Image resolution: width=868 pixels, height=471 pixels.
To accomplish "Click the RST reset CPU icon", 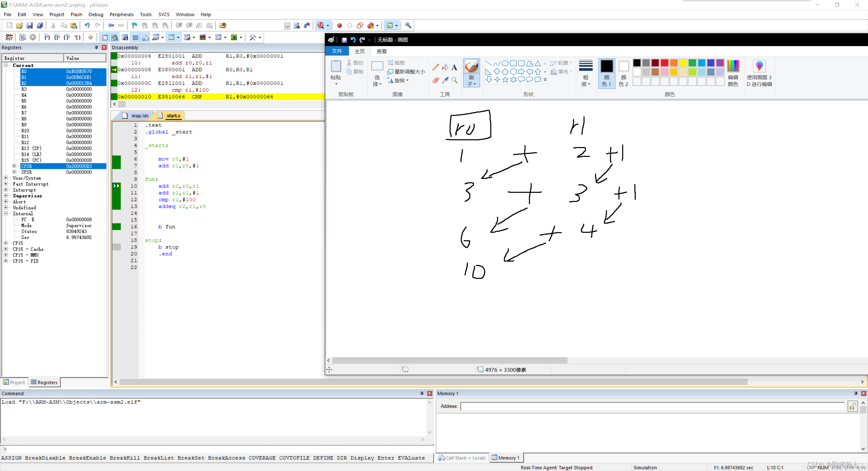I will coord(9,37).
